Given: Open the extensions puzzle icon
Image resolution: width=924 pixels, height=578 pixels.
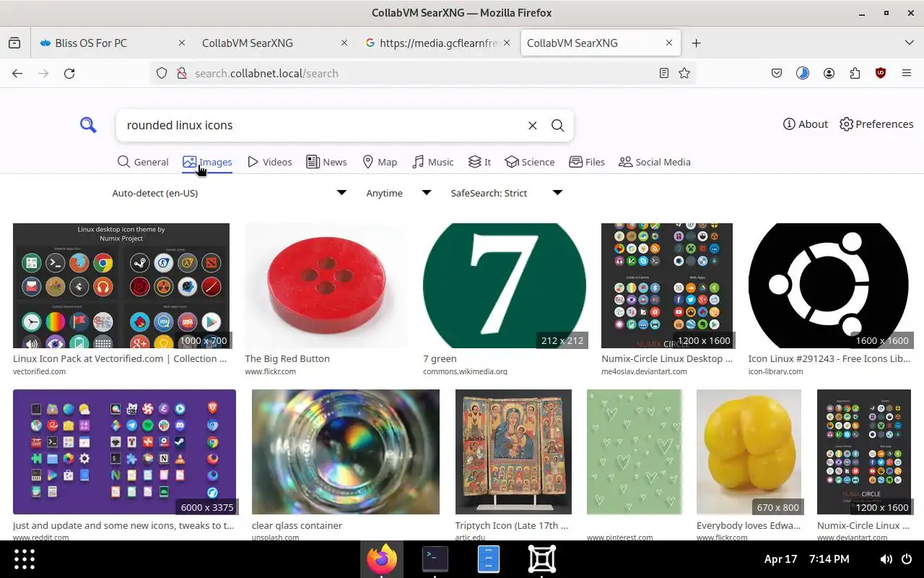Looking at the screenshot, I should [x=855, y=73].
